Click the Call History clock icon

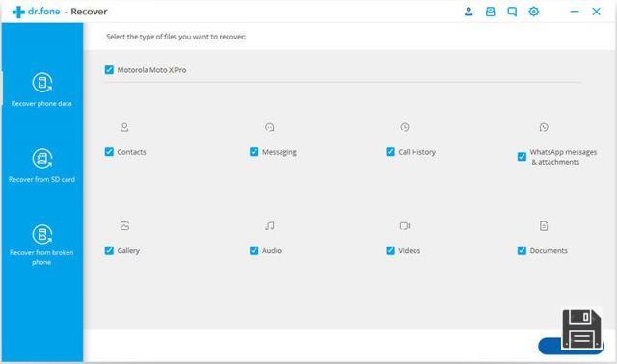click(x=405, y=127)
